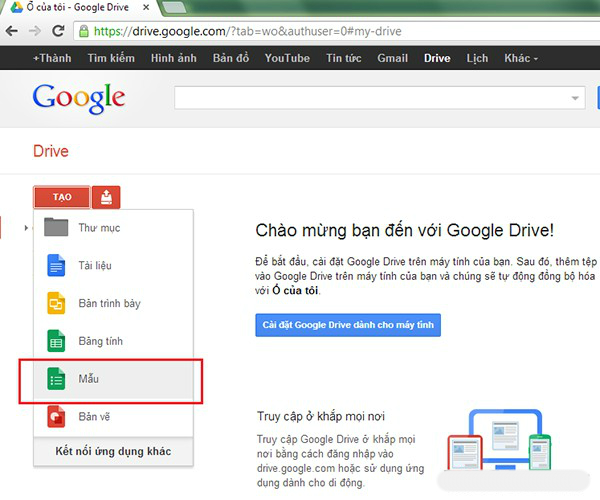Viewport: 600px width, 500px height.
Task: Click heading Chào mừng bạn đến với Google Drive
Action: [404, 230]
